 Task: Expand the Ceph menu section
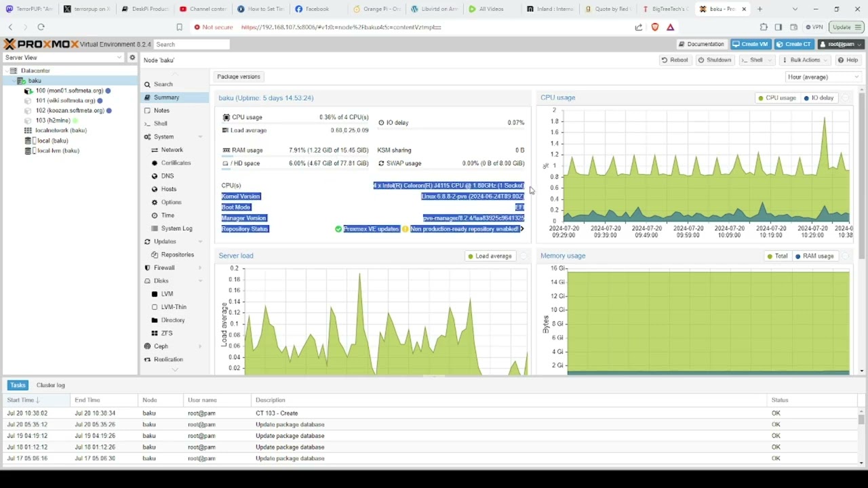[x=200, y=346]
